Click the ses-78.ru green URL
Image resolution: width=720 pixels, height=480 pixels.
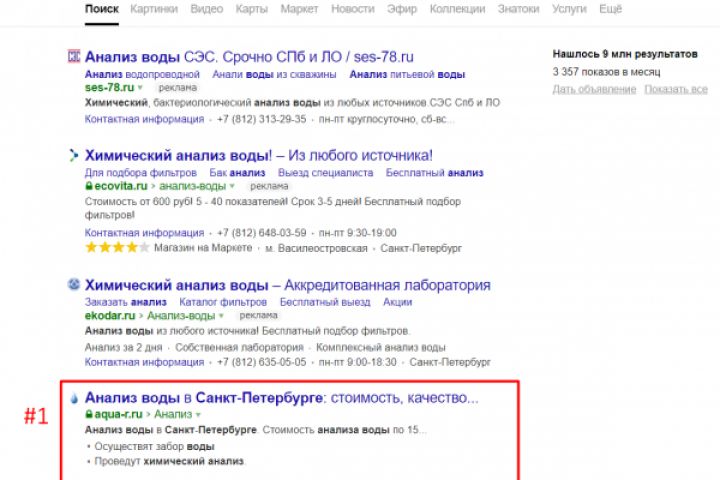(x=109, y=87)
